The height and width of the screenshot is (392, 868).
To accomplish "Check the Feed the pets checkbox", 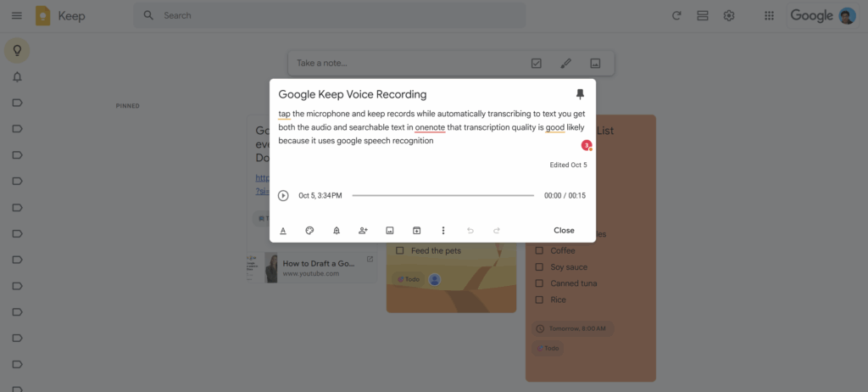I will [400, 251].
